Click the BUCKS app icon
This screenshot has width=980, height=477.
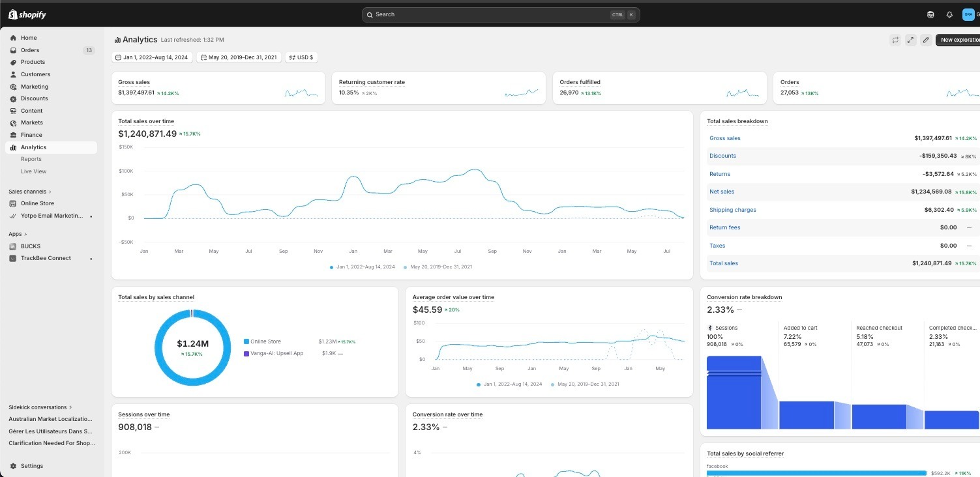point(13,246)
